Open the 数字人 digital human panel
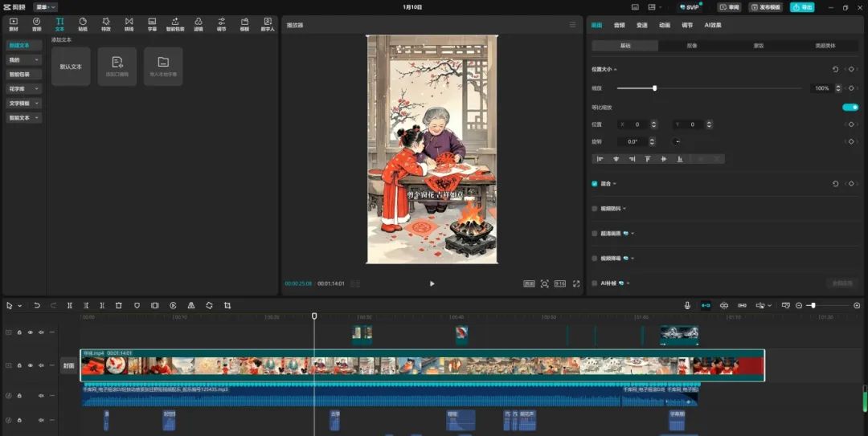Screen dimensions: 868x436 [268, 24]
